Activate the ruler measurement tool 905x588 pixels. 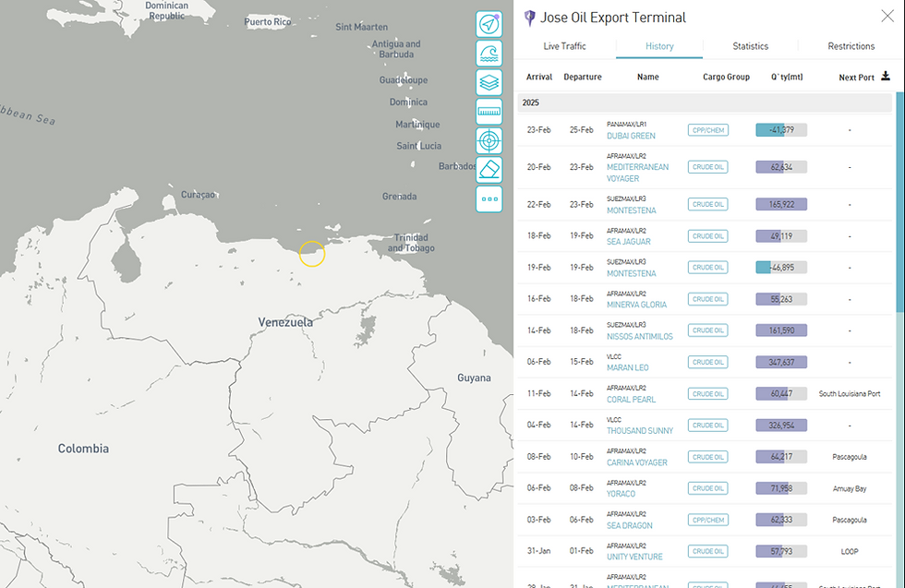click(489, 111)
